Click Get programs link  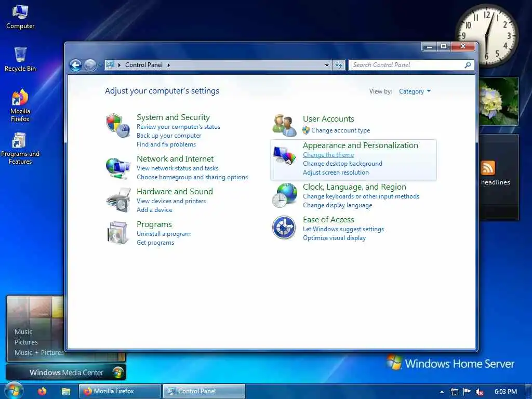pyautogui.click(x=155, y=242)
